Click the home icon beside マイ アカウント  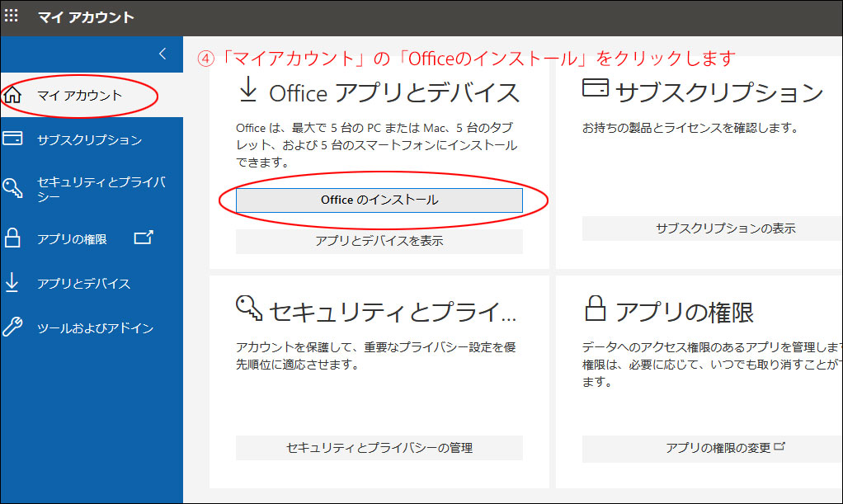tap(12, 95)
